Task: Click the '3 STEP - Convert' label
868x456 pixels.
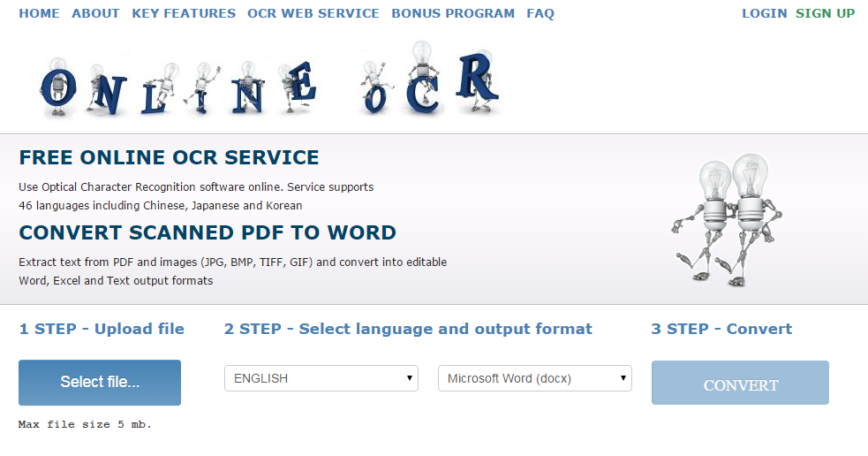Action: tap(721, 329)
